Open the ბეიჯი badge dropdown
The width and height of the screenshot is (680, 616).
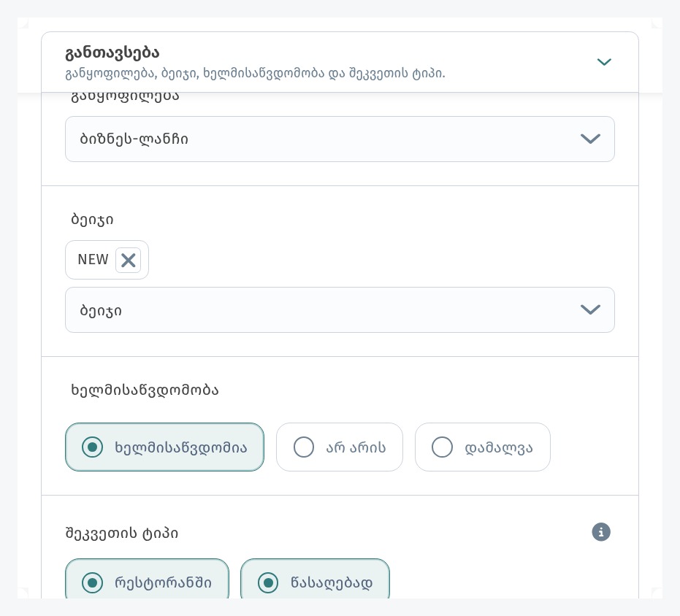click(x=340, y=310)
